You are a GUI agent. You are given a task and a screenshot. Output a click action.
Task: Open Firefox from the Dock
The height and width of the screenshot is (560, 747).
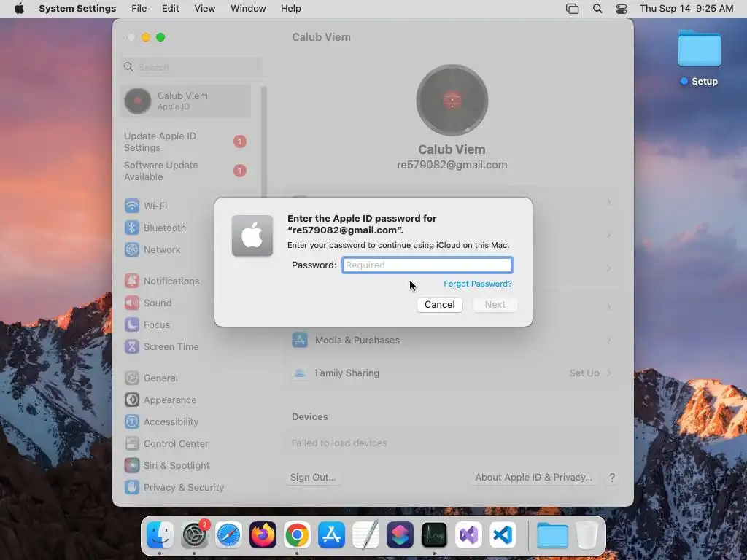click(x=263, y=534)
